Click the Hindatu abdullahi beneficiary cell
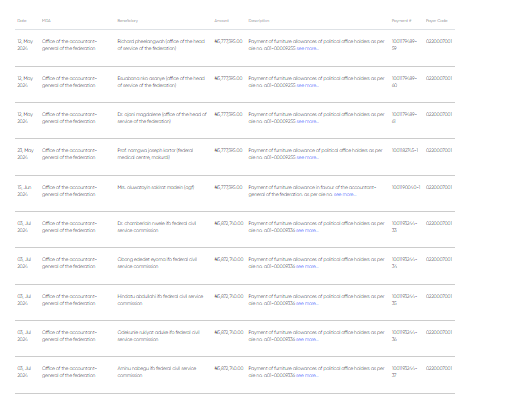Image resolution: width=518 pixels, height=413 pixels. 160,300
